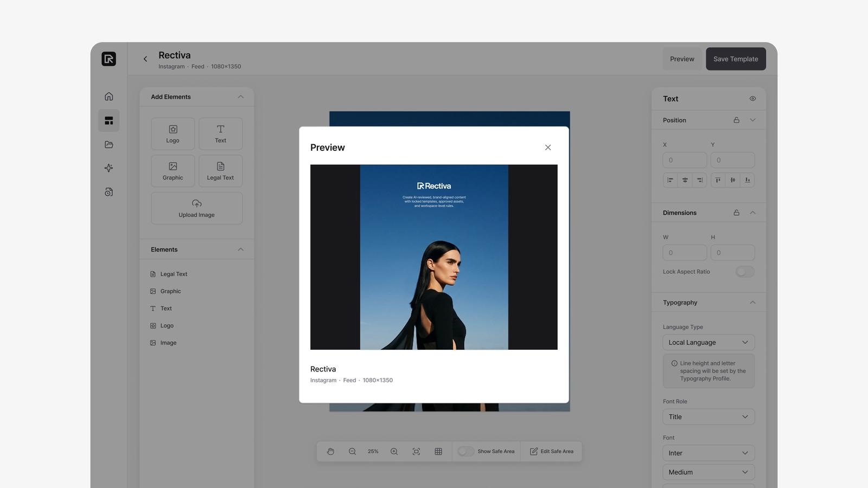Toggle Text visibility eye icon
This screenshot has height=488, width=868.
pos(752,99)
